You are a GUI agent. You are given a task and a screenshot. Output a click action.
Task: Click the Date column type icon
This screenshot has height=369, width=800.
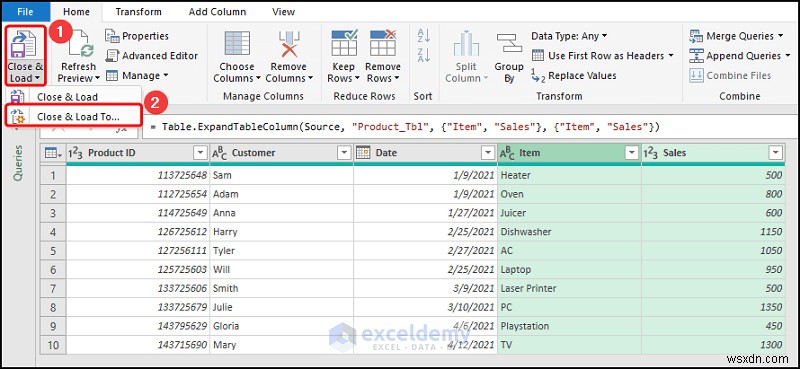tap(363, 152)
